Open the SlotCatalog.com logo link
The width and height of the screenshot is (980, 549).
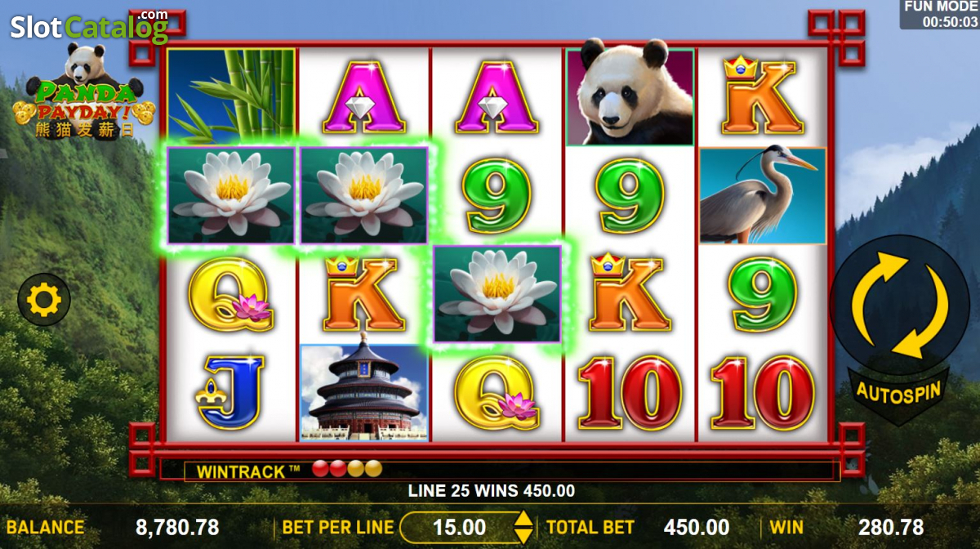[x=89, y=27]
